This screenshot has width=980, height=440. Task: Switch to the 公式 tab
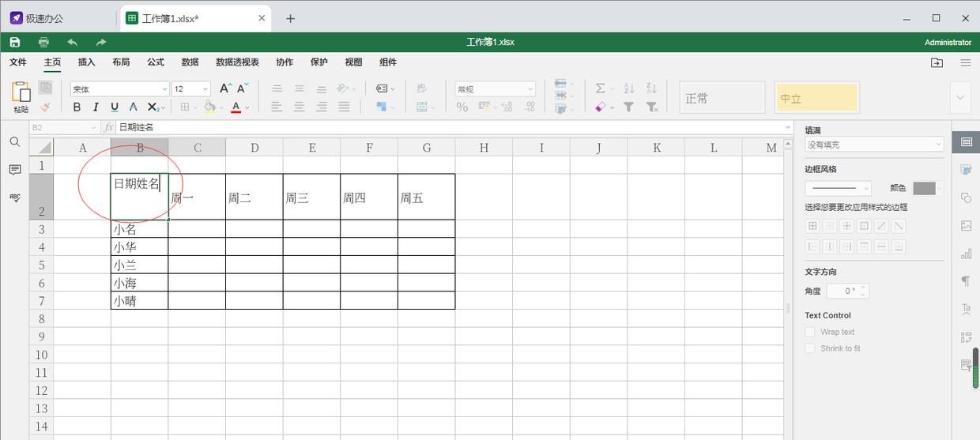(156, 62)
